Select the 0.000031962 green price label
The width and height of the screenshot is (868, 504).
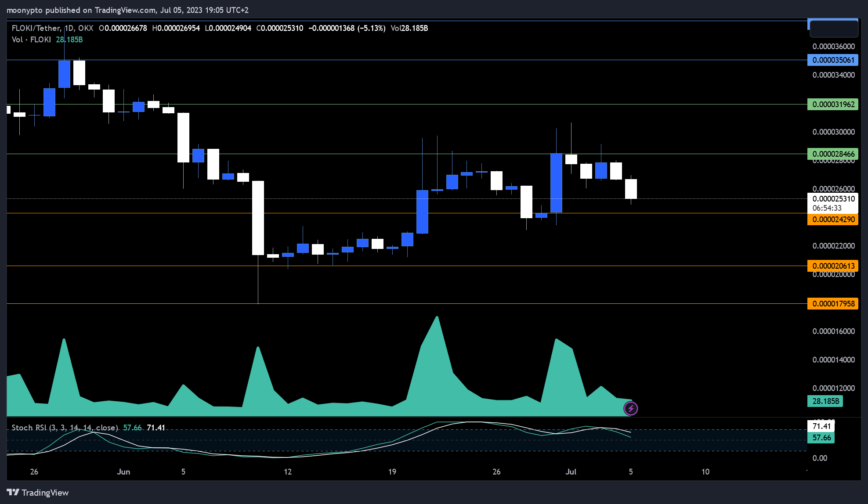click(x=833, y=104)
